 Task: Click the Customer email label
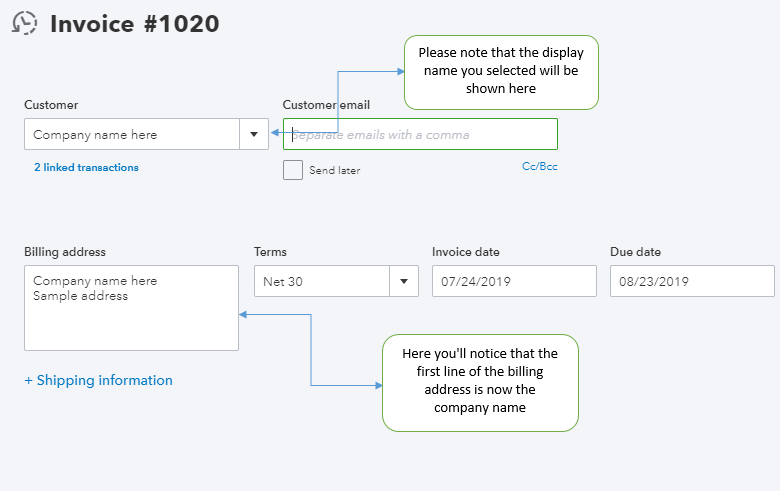coord(326,105)
